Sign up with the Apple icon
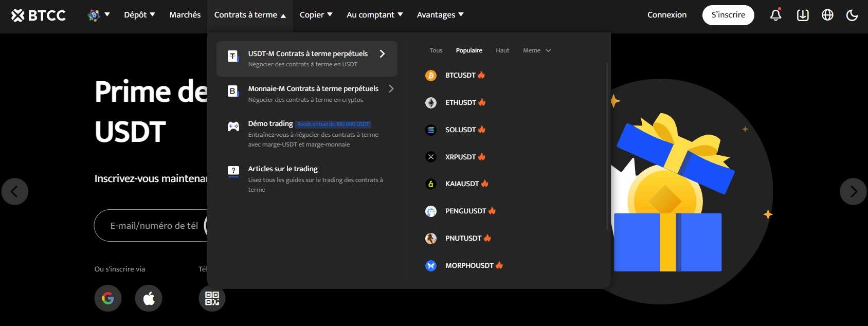 click(148, 298)
